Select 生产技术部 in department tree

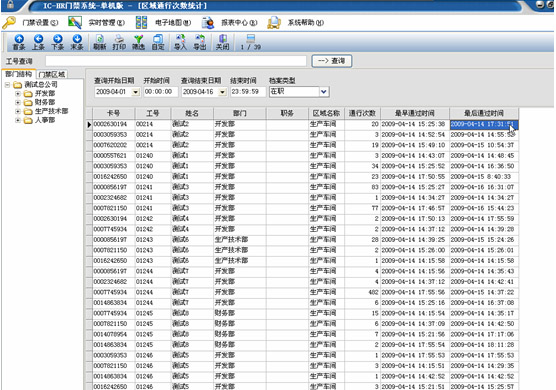click(x=51, y=111)
